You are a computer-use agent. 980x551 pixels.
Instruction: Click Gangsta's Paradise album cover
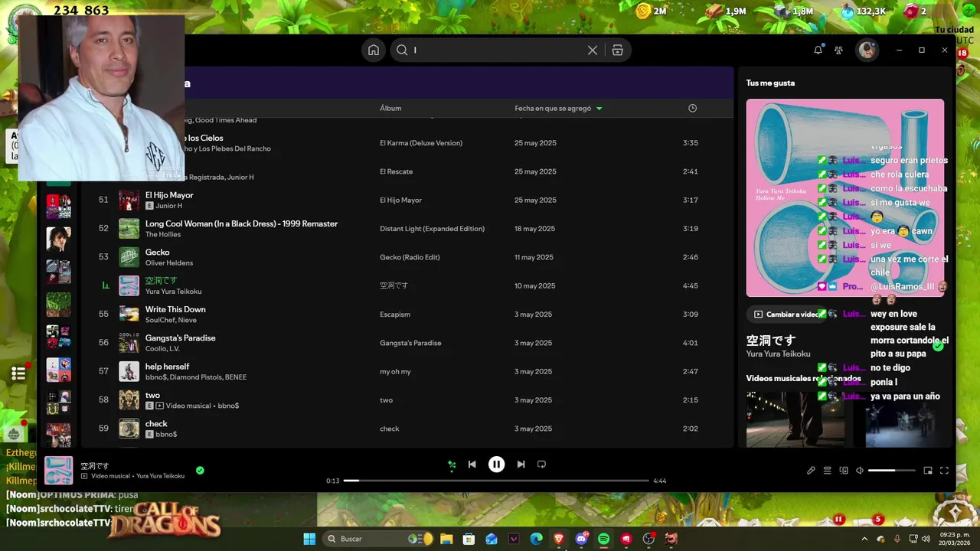[x=129, y=343]
